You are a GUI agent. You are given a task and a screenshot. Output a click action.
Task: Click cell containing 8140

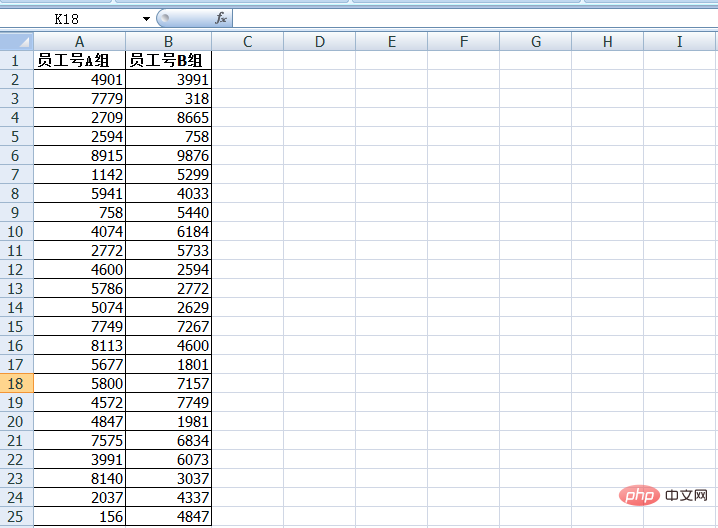pos(80,479)
